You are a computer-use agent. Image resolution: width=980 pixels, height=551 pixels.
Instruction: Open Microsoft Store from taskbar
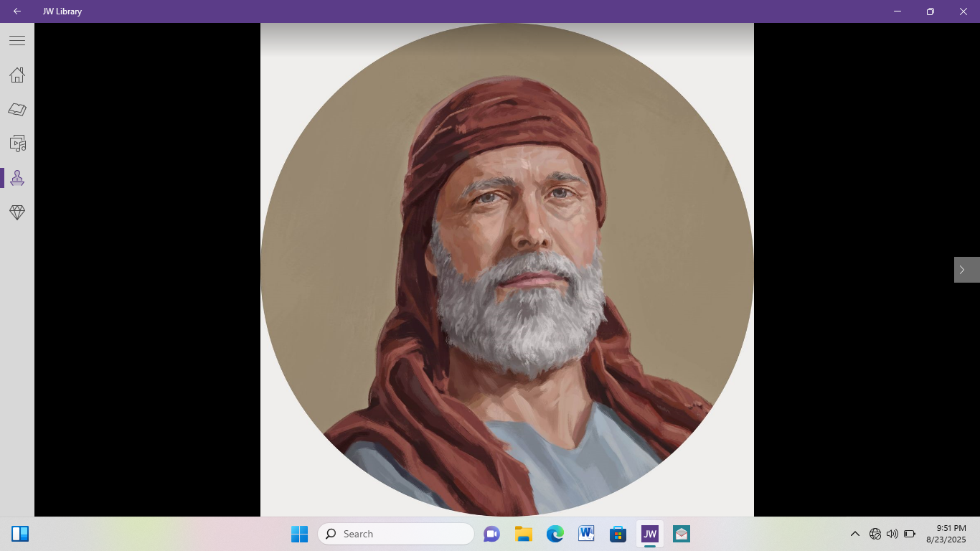618,534
